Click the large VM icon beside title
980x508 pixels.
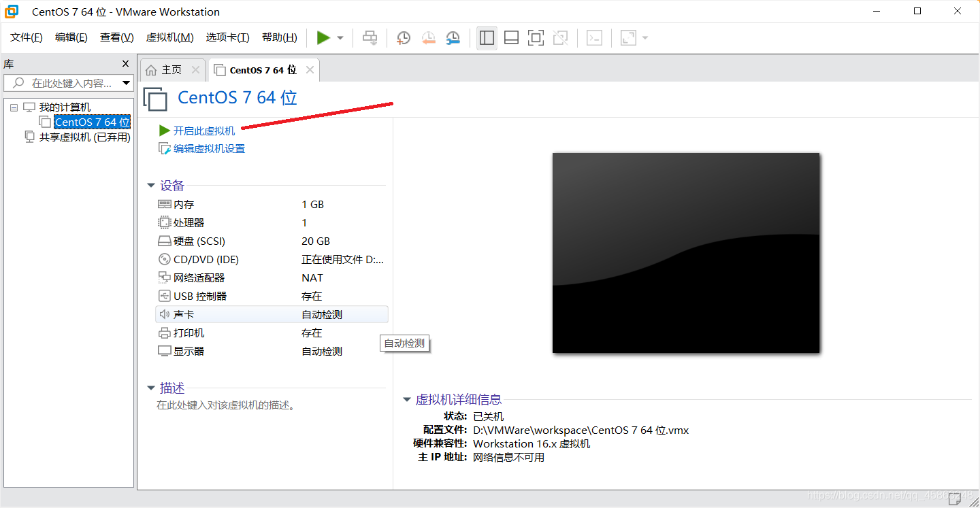(155, 99)
